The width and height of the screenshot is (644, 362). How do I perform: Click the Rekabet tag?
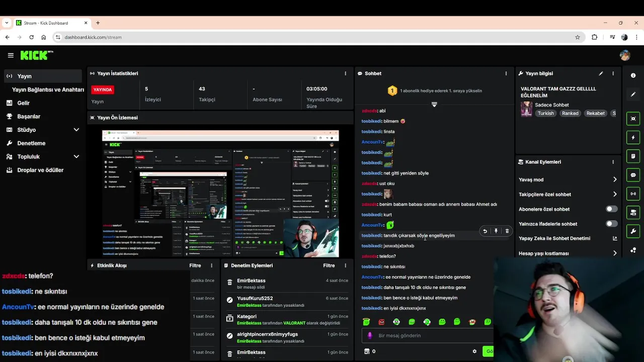(595, 114)
